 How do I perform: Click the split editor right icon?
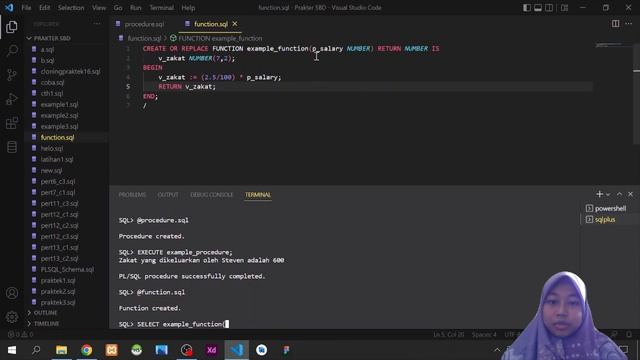tap(615, 24)
